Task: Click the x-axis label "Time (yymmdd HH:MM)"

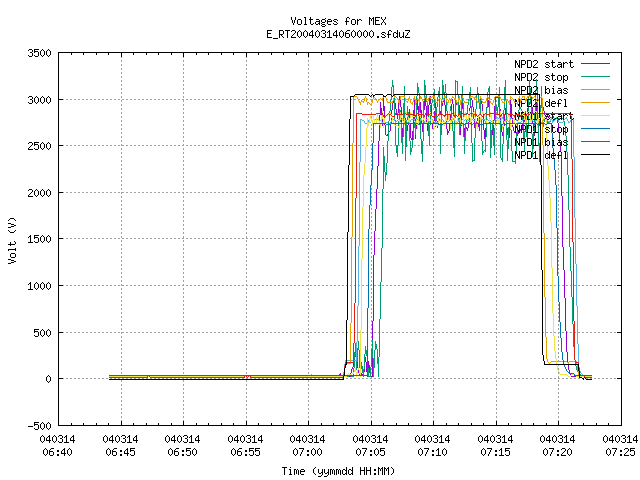Action: [x=338, y=471]
